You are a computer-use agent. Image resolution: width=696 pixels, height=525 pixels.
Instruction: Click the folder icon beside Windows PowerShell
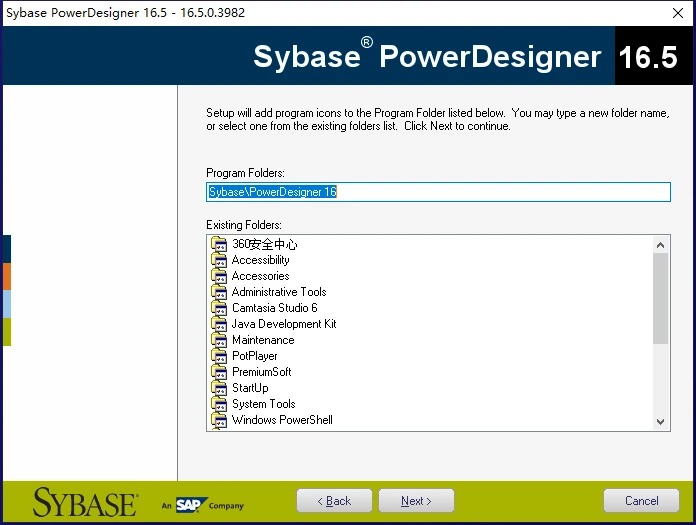[219, 419]
